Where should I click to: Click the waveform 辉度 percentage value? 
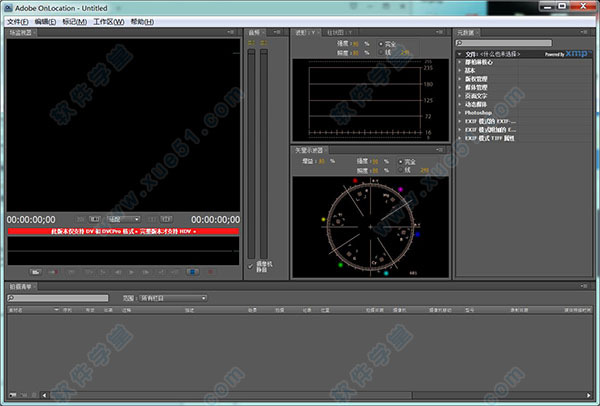(x=356, y=52)
